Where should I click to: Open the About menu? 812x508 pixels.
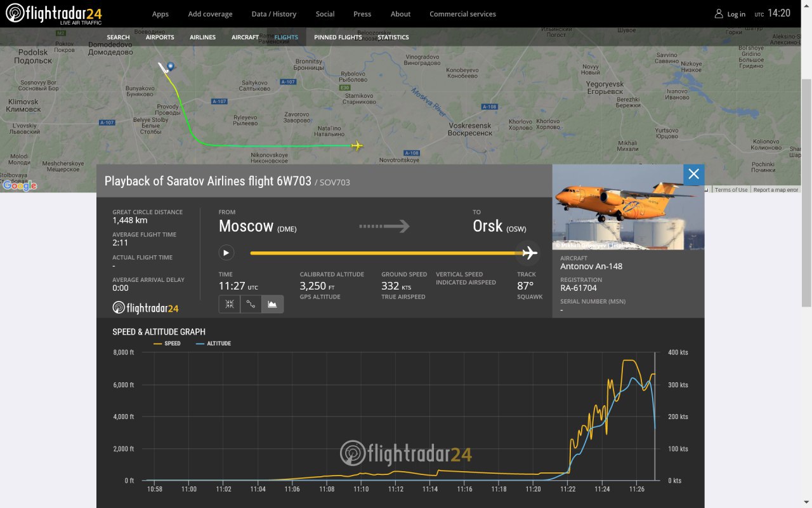400,14
